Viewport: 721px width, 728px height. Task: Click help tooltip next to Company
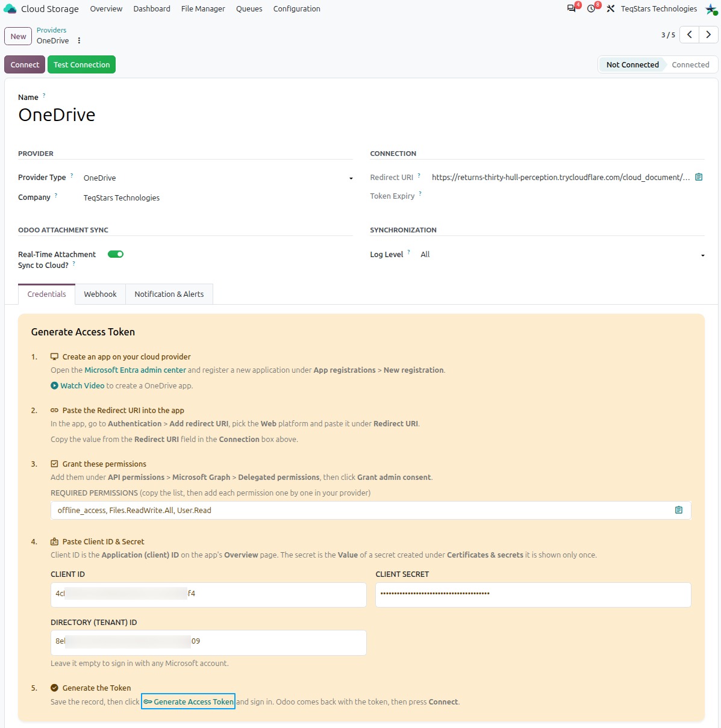coord(56,195)
